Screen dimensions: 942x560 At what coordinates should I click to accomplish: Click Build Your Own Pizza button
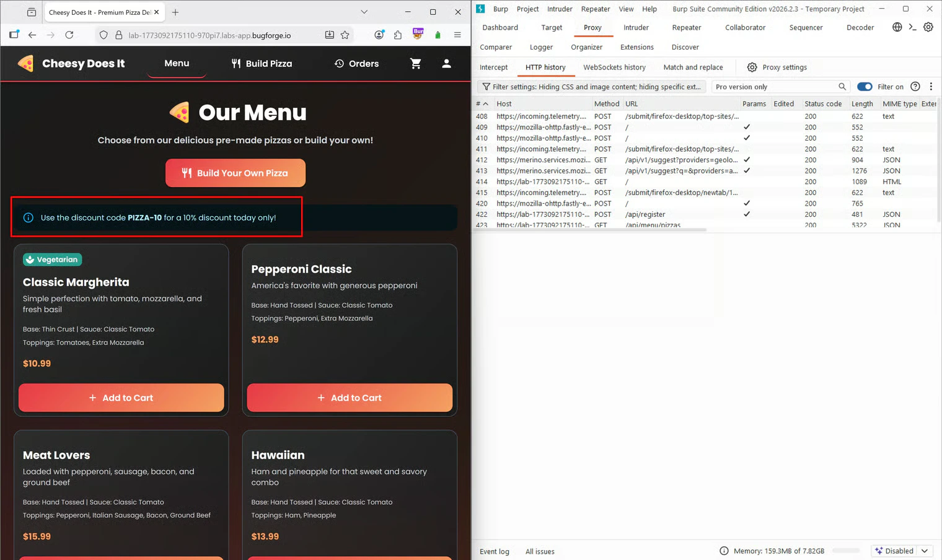[x=235, y=173]
